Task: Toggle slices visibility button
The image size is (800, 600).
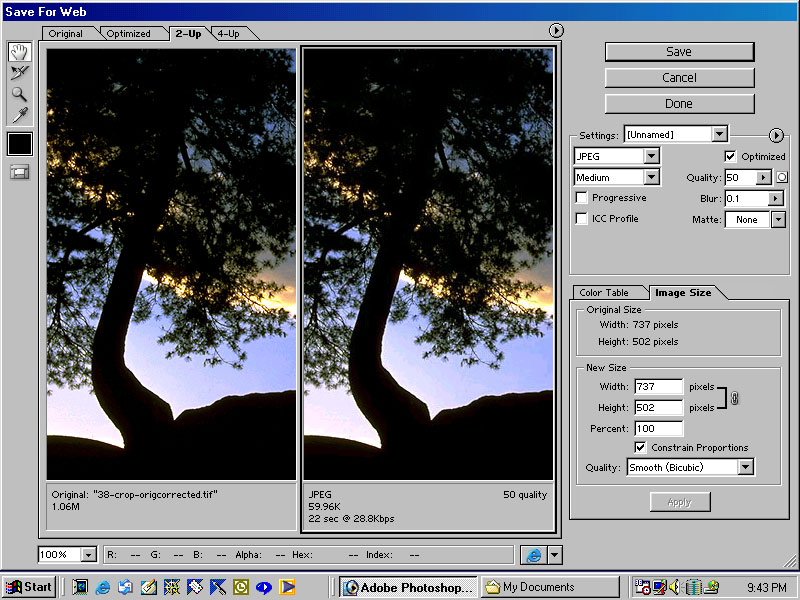Action: click(x=19, y=172)
